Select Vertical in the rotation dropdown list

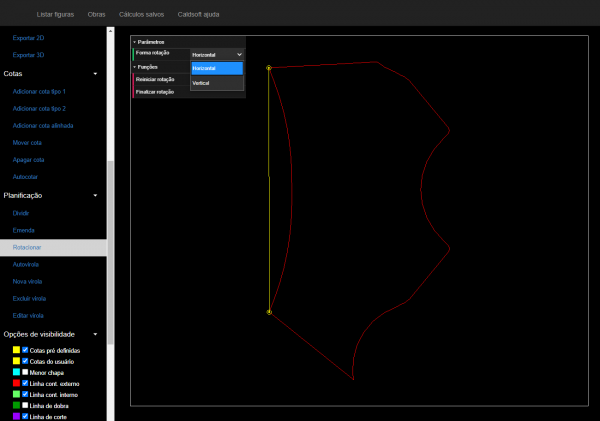pyautogui.click(x=201, y=83)
